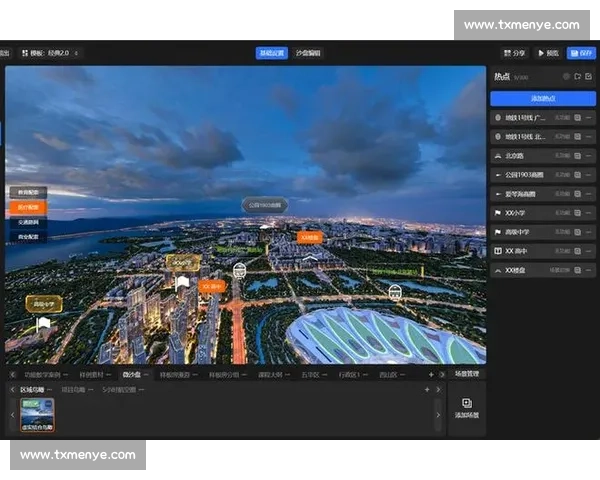
Task: Open more options for 高级中学 hotspot
Action: pos(590,232)
